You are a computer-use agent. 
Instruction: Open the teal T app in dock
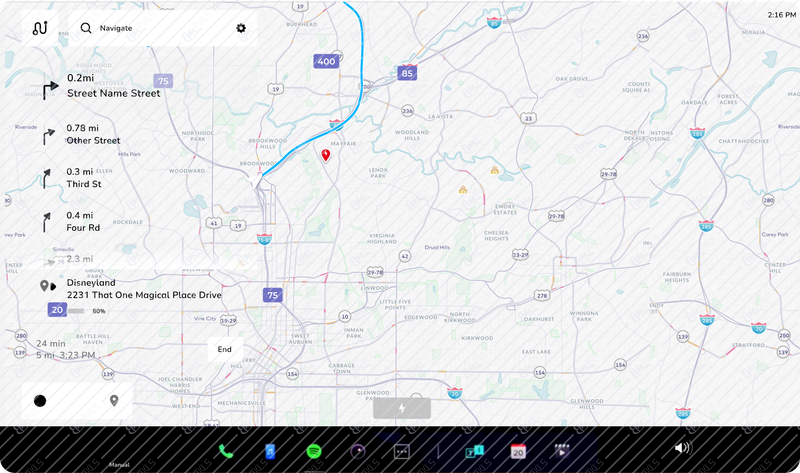(x=474, y=452)
